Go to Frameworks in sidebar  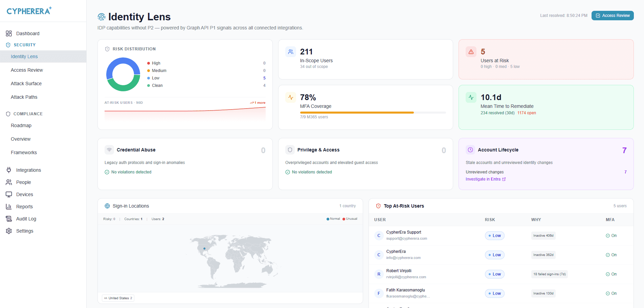(x=24, y=152)
